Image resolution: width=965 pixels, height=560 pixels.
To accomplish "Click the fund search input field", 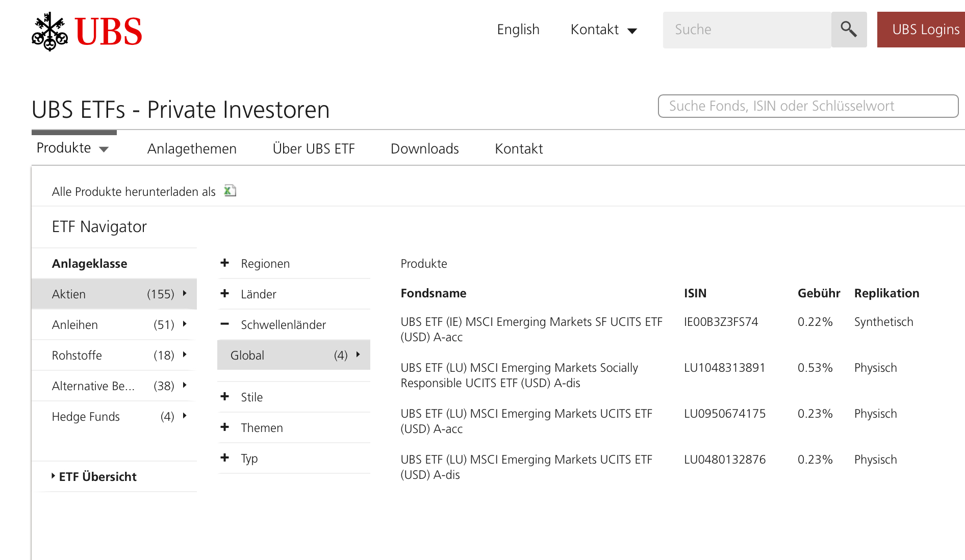I will [808, 106].
